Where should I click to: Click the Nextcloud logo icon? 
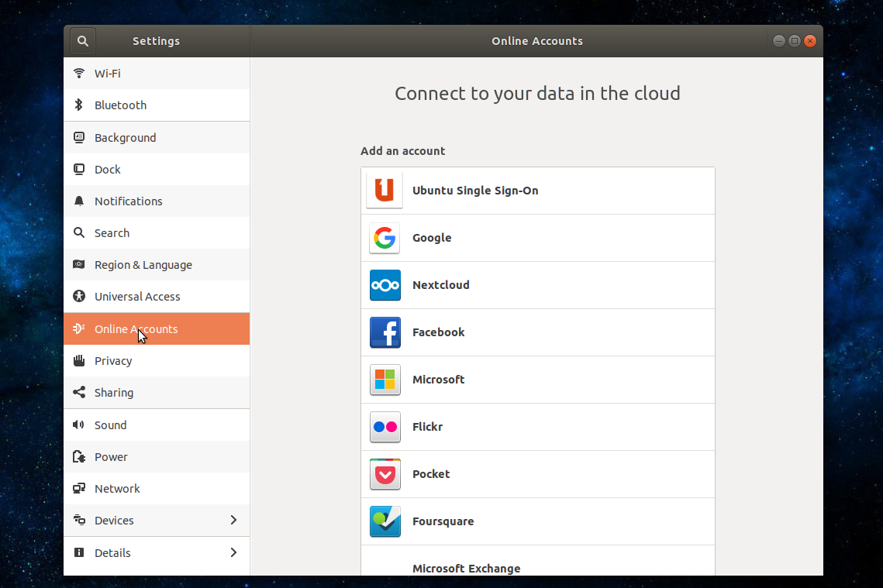385,285
